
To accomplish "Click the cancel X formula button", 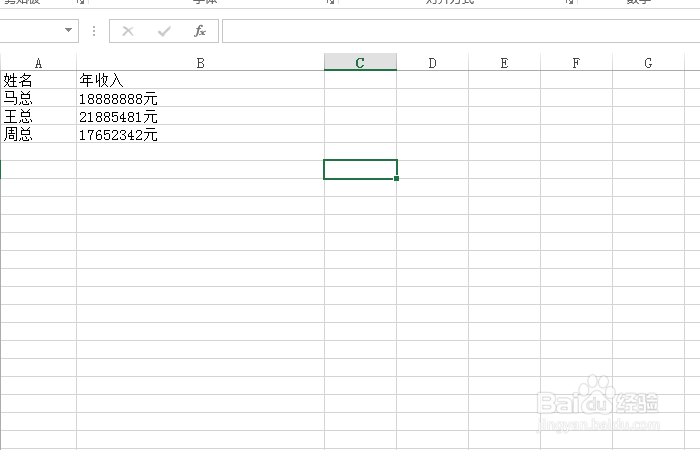I will (128, 31).
